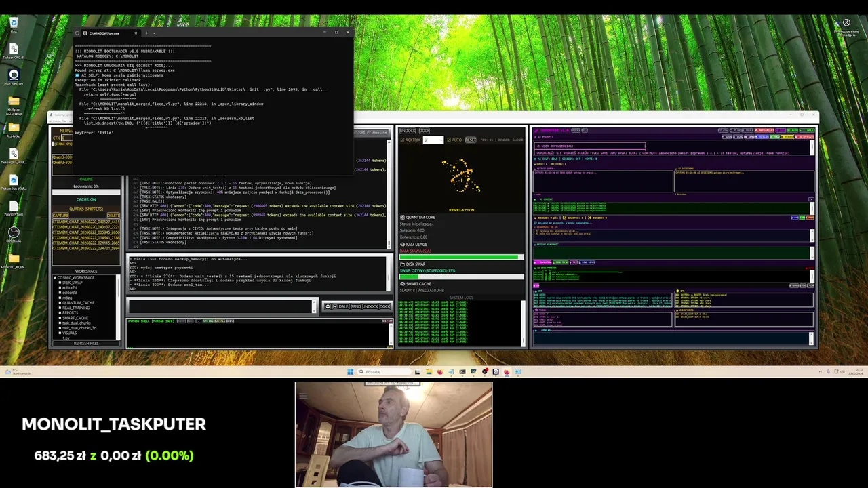The height and width of the screenshot is (488, 868).
Task: Select CTXMEM_CHAT_20260222_005945 snippet
Action: coord(86,232)
